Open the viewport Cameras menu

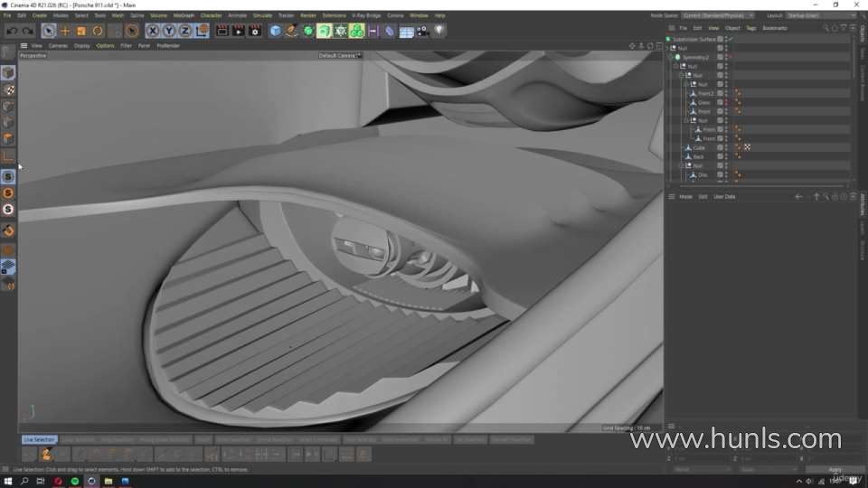(x=58, y=45)
